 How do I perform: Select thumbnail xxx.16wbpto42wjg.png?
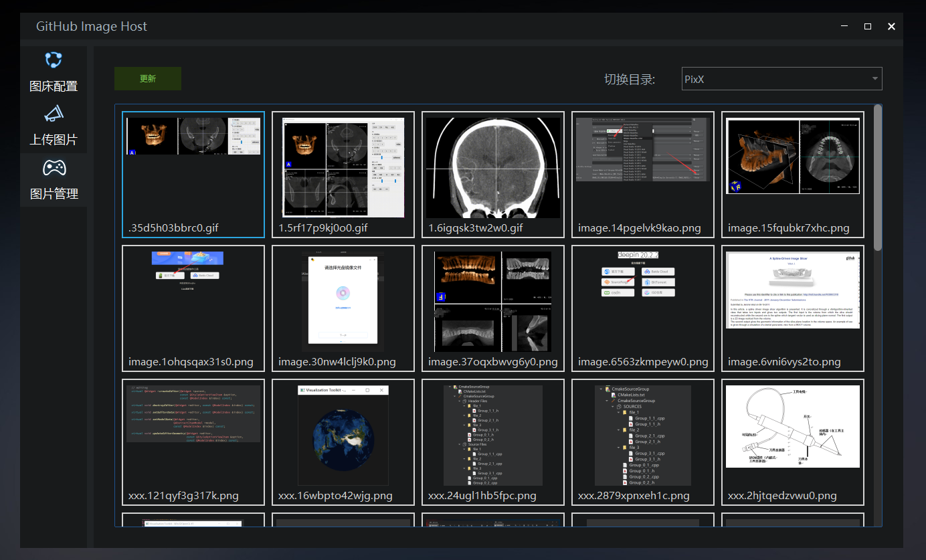point(343,442)
